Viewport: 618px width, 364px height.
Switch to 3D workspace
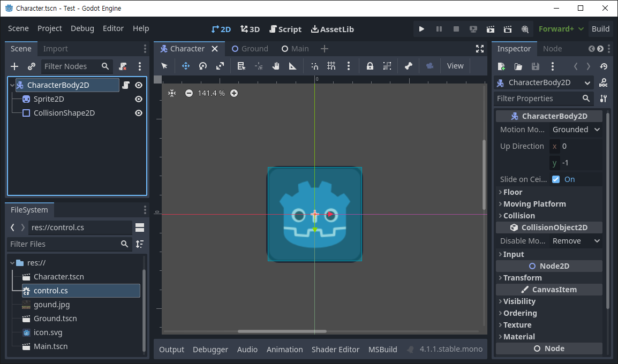click(x=250, y=29)
